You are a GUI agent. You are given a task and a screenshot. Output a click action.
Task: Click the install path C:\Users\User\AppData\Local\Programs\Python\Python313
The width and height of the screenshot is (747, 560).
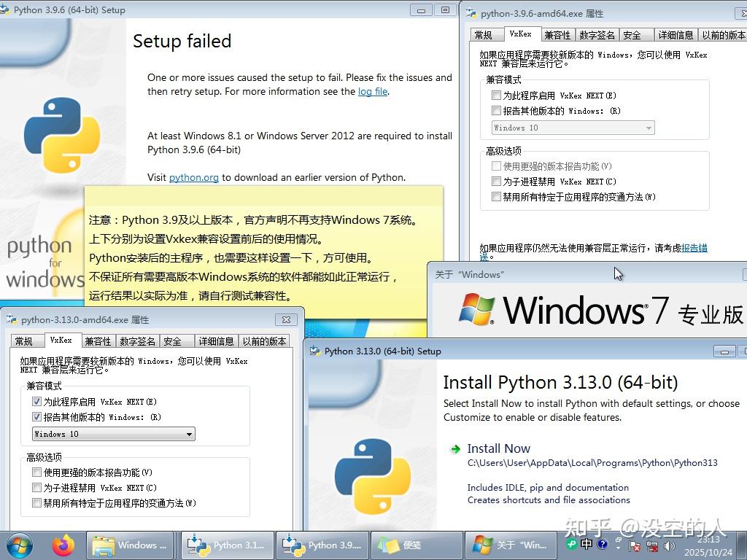tap(592, 463)
